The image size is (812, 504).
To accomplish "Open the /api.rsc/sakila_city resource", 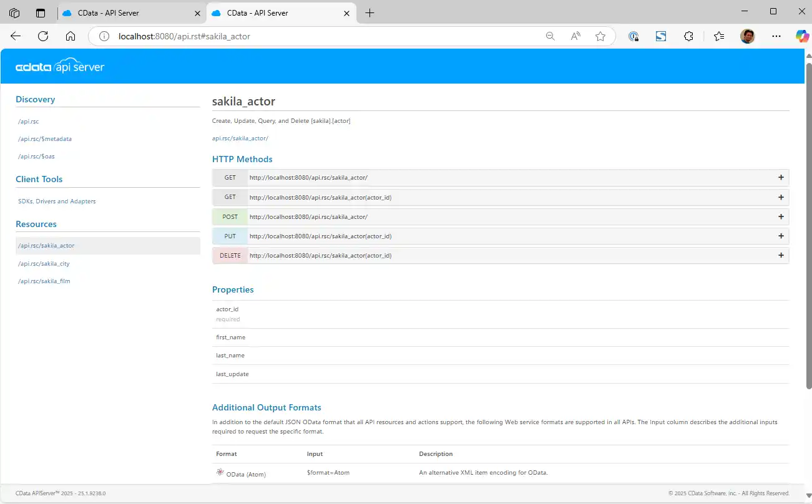I will 44,264.
